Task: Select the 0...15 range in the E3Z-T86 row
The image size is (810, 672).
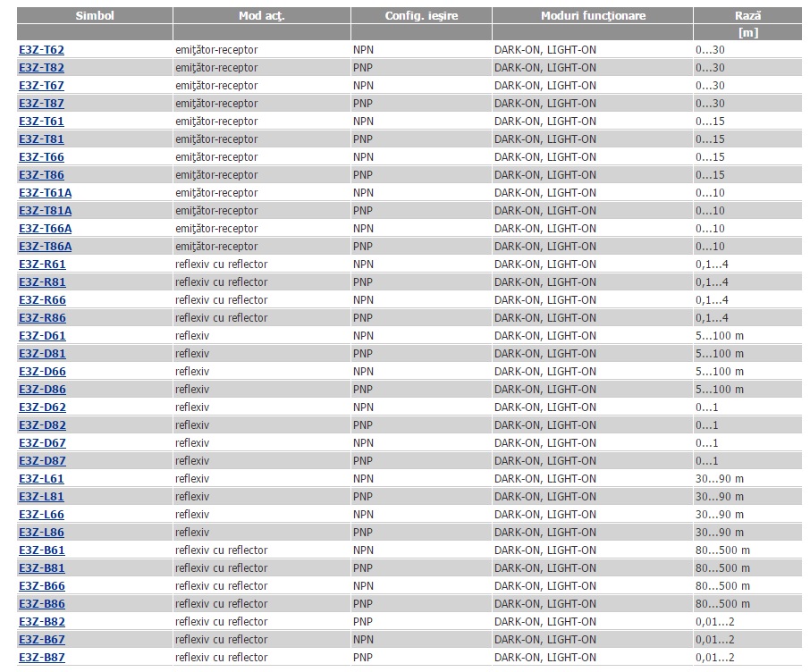Action: 710,175
